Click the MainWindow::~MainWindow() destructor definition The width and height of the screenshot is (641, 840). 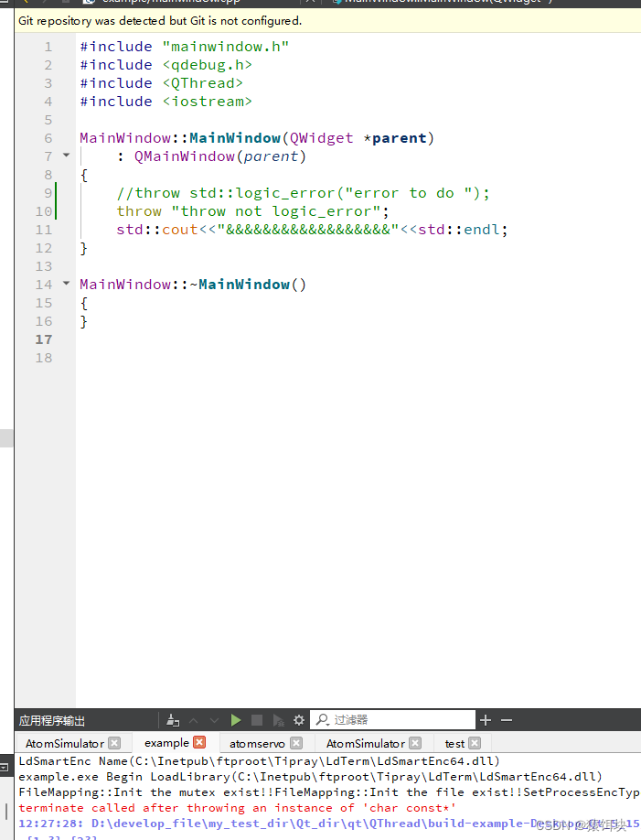click(x=193, y=285)
